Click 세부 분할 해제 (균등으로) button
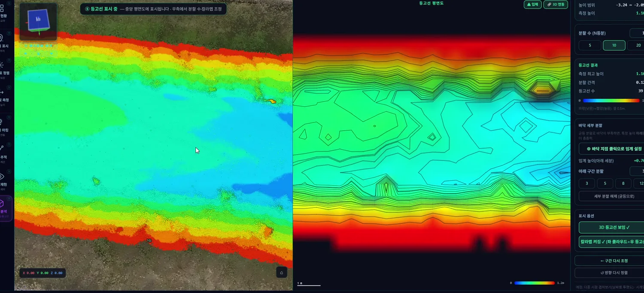644x293 pixels. [x=611, y=196]
